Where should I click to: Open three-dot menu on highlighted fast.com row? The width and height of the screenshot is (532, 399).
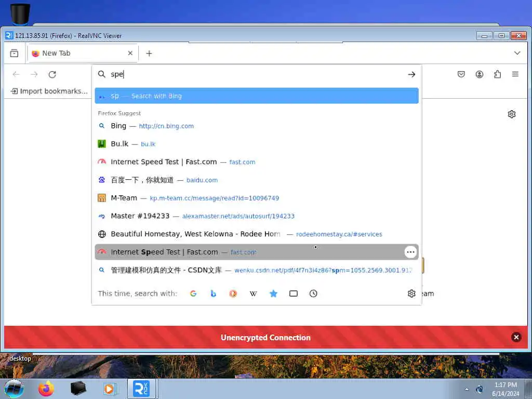[410, 252]
